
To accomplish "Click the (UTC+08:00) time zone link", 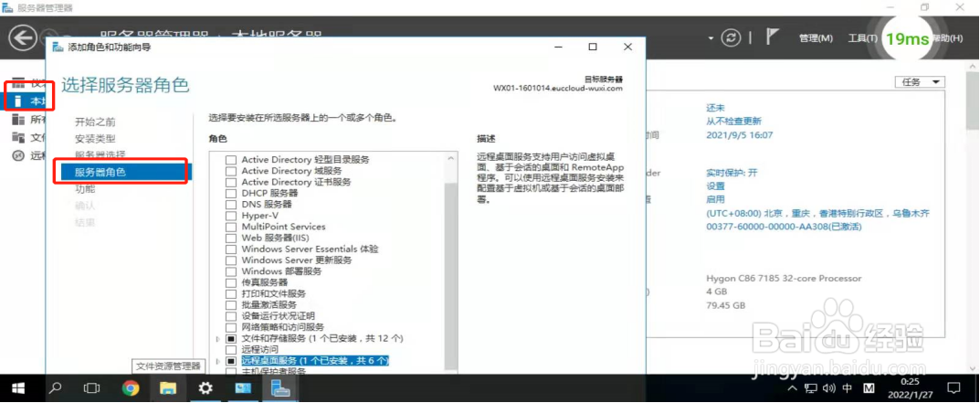I will 818,214.
